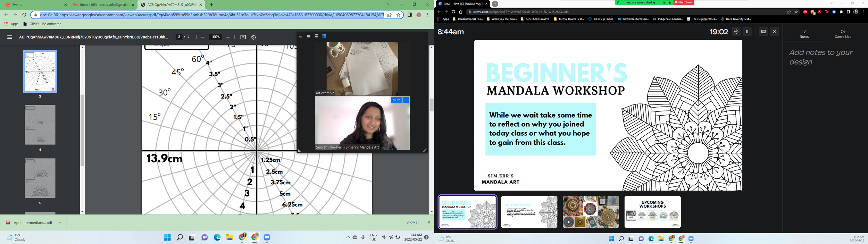Open new tab in Canva Chrome window
The width and height of the screenshot is (868, 244).
(495, 3)
